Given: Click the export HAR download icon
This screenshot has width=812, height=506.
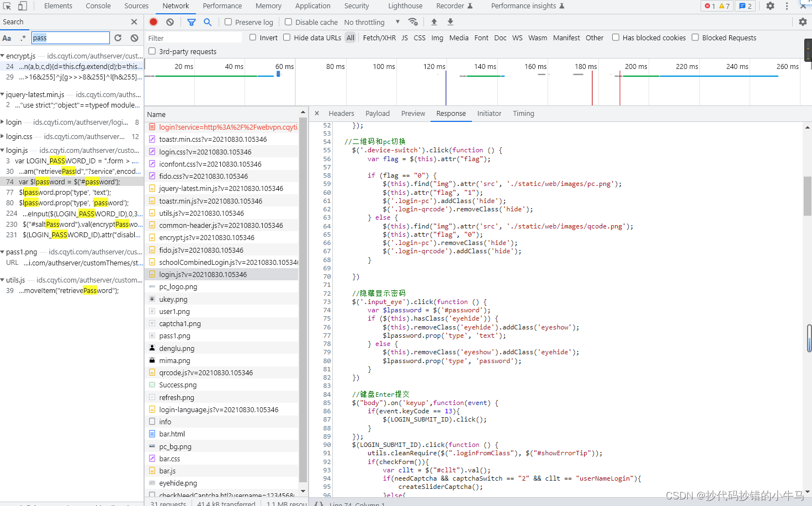Looking at the screenshot, I should [x=450, y=22].
